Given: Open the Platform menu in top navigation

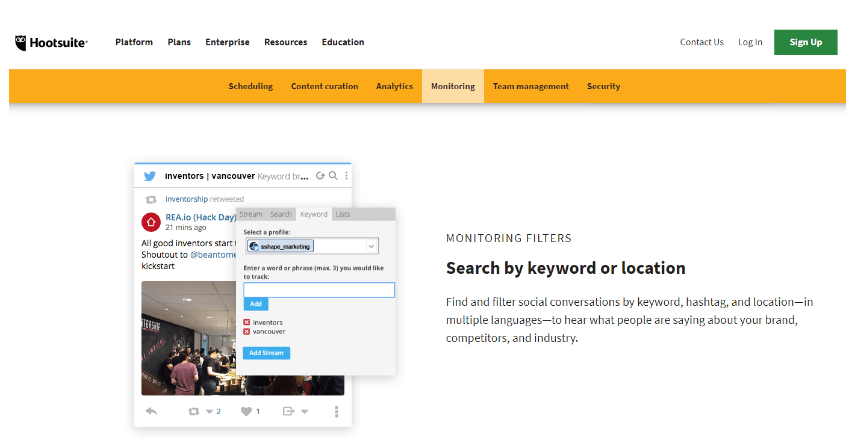Looking at the screenshot, I should click(x=134, y=42).
